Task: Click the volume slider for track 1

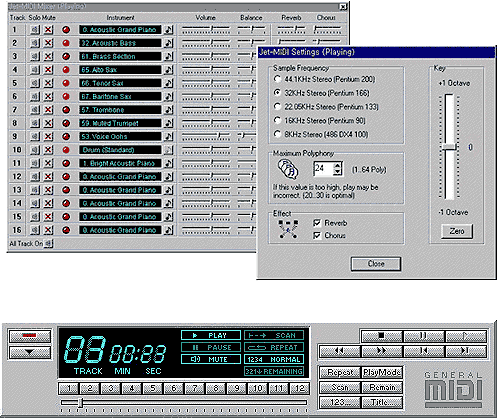Action: pyautogui.click(x=206, y=30)
